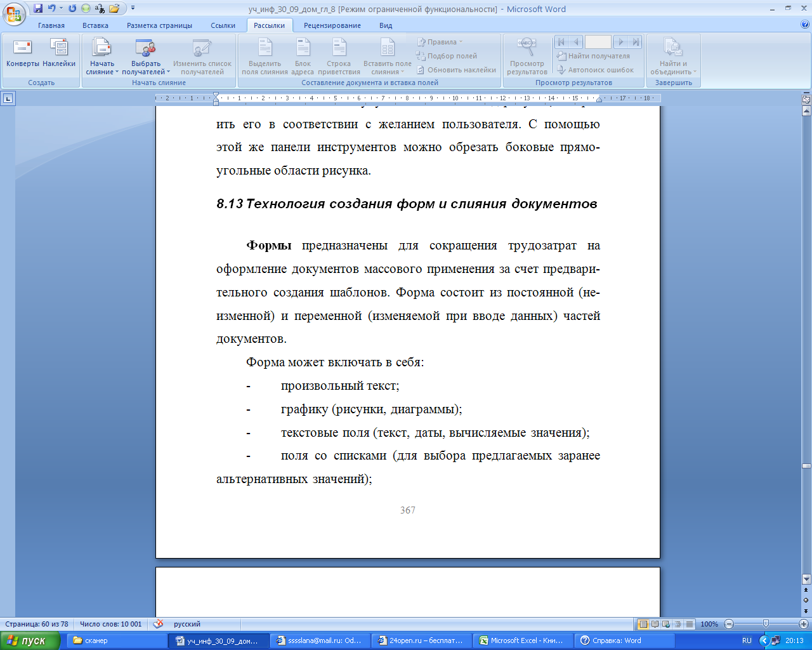Click the zoom slider handle
Image resolution: width=812 pixels, height=650 pixels.
(x=766, y=624)
